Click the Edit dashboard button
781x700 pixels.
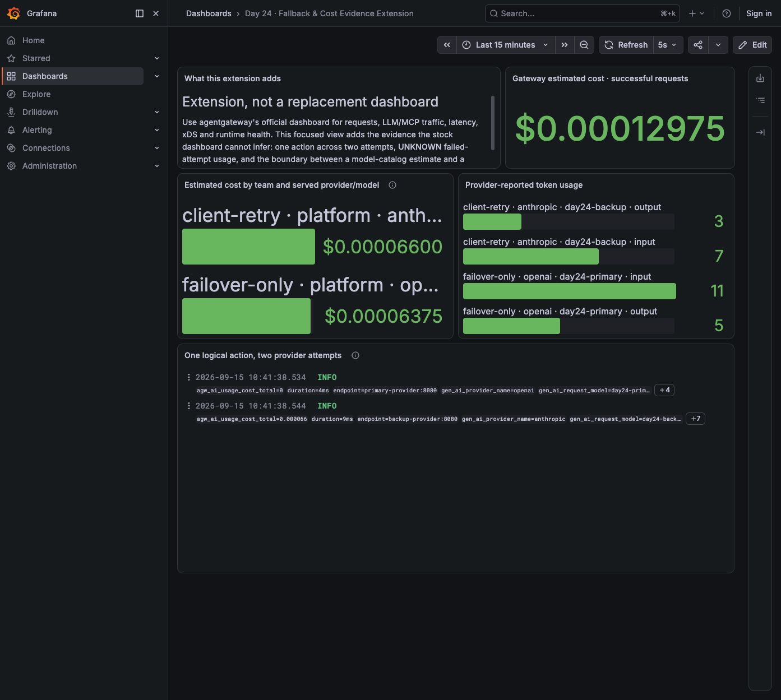coord(752,45)
